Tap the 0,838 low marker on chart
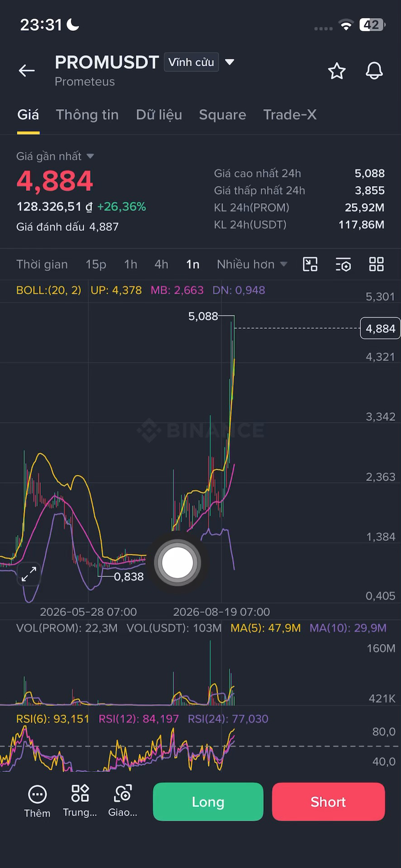Viewport: 401px width, 868px height. (x=129, y=576)
